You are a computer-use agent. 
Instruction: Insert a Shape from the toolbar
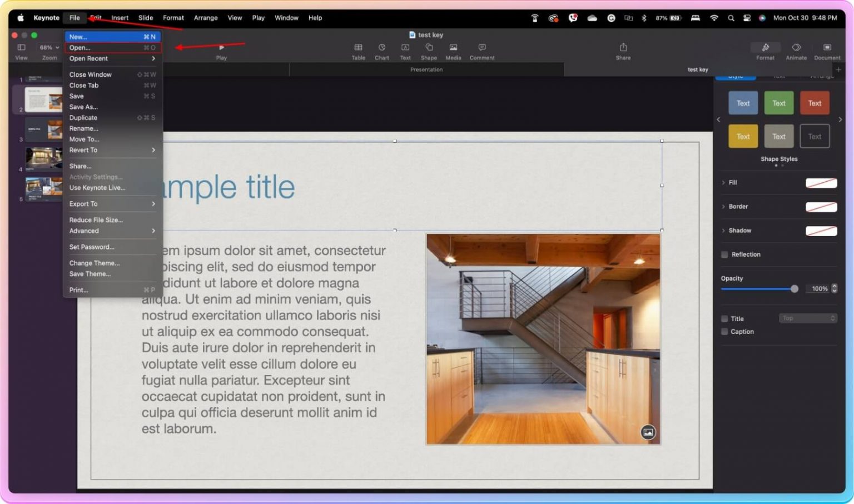tap(429, 50)
